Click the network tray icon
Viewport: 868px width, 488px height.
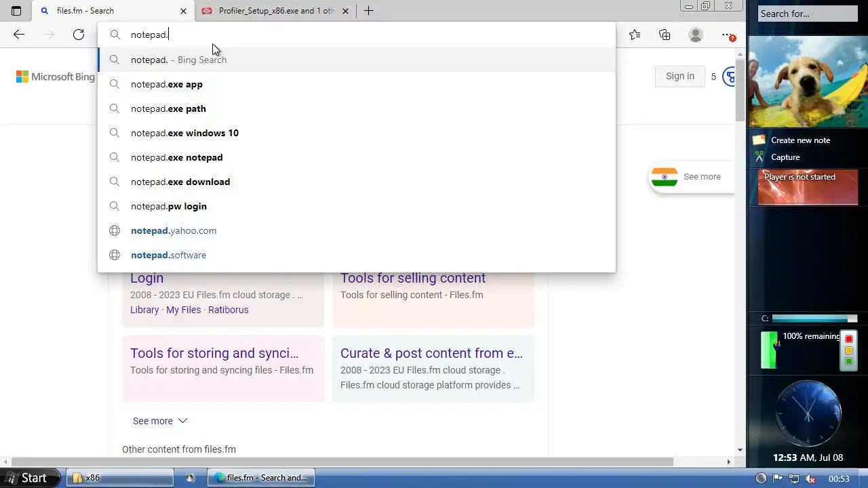click(x=793, y=479)
